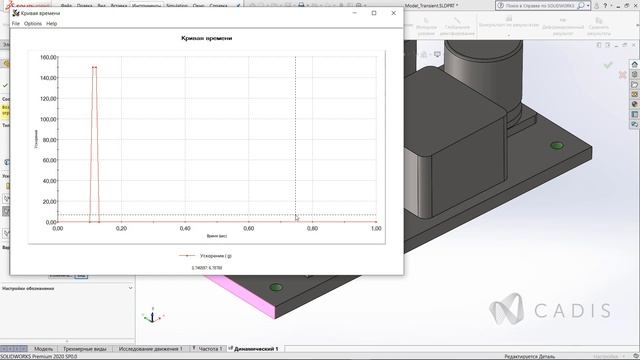This screenshot has width=640, height=360.
Task: Click the Print icon in SOLIDWORKS toolbar
Action: click(x=301, y=5)
